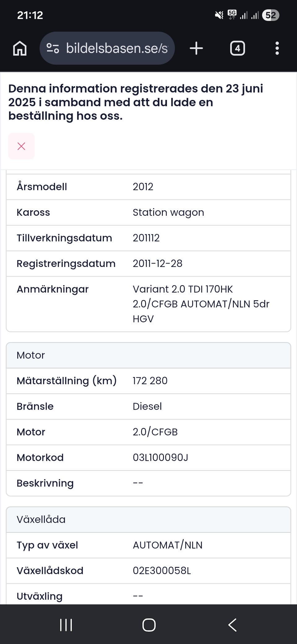Image resolution: width=297 pixels, height=644 pixels.
Task: Tap the Registreringsdatum value 2011-12-28
Action: click(157, 263)
